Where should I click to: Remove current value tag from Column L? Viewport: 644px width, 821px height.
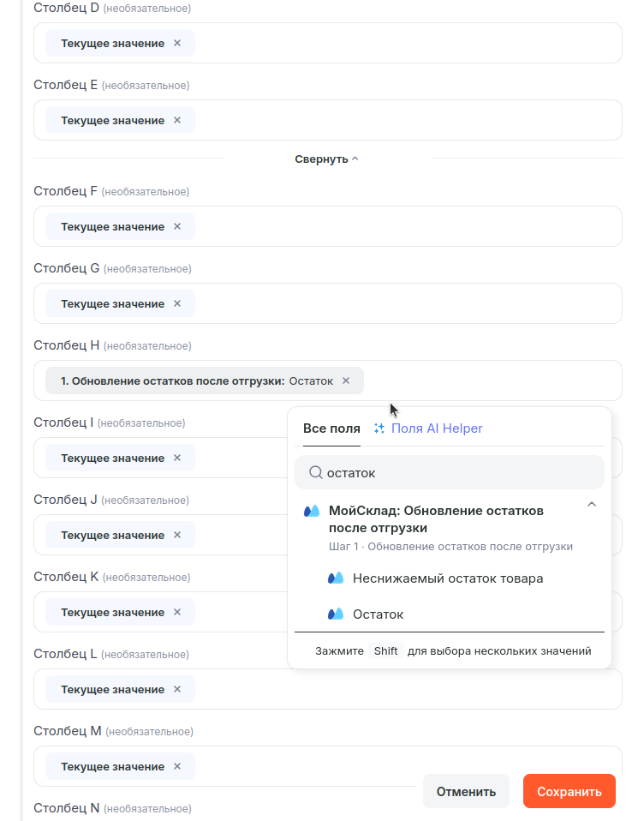click(177, 689)
